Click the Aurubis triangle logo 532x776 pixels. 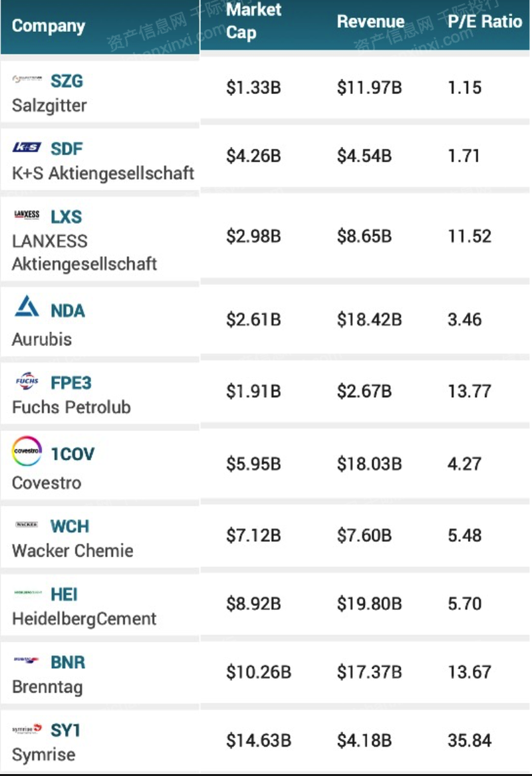point(27,306)
